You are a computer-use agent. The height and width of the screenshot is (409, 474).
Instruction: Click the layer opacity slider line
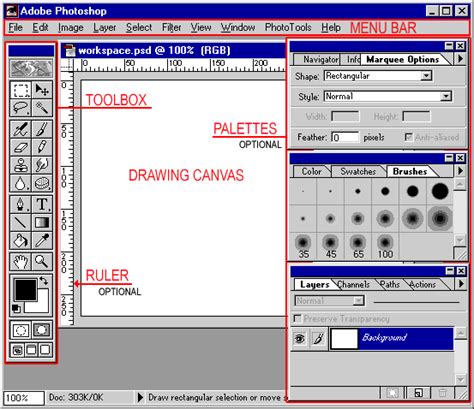coord(416,302)
